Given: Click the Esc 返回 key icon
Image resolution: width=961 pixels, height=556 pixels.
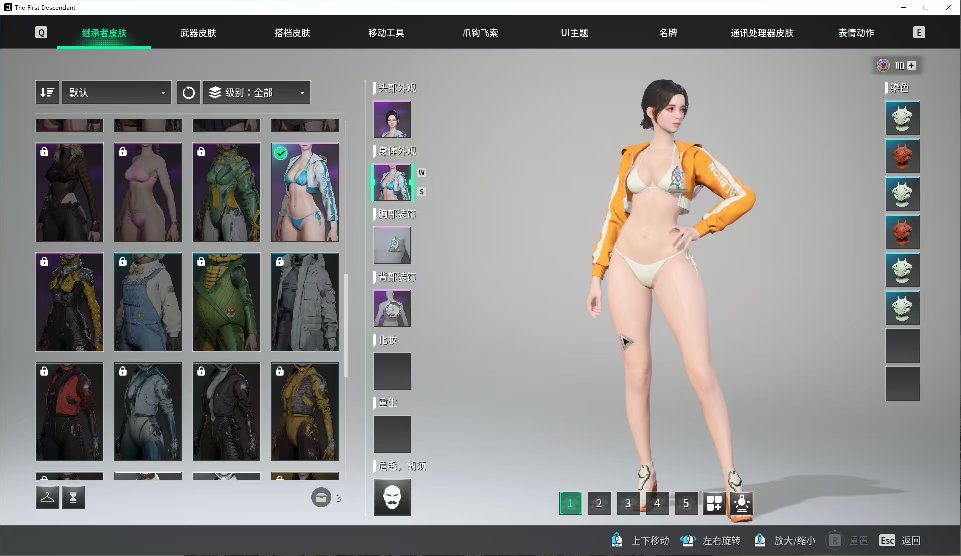Looking at the screenshot, I should [887, 540].
